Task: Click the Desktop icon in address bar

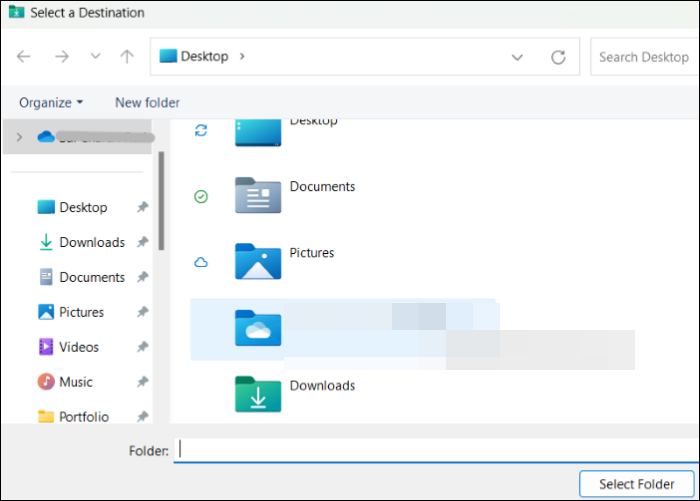Action: pos(168,56)
